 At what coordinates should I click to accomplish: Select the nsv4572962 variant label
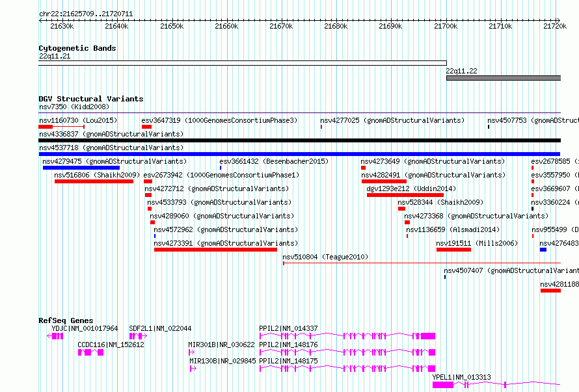click(x=226, y=229)
